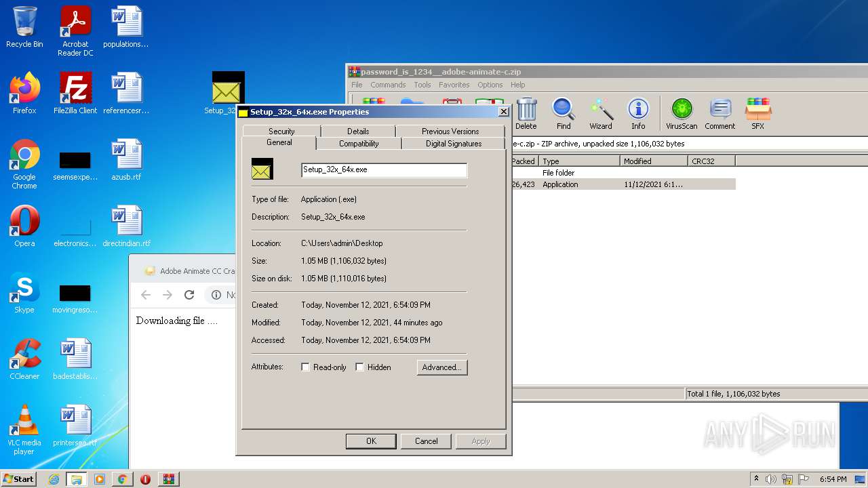Viewport: 868px width, 488px height.
Task: Switch to the Security tab
Action: coord(281,131)
